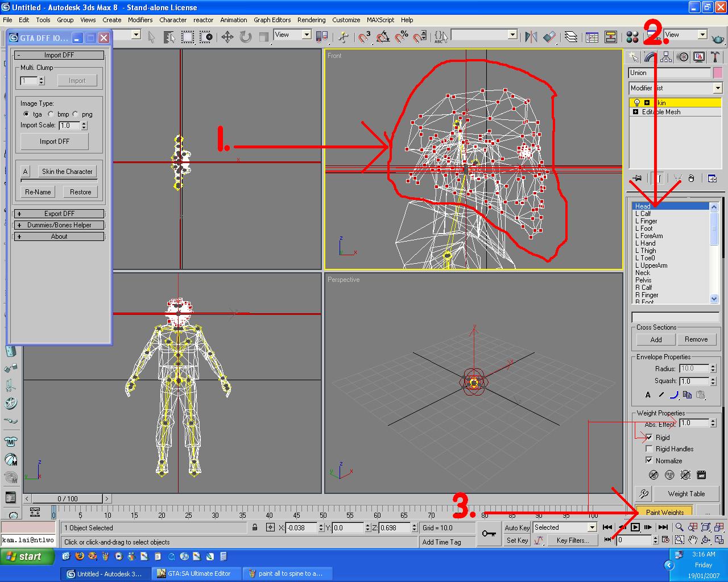Image resolution: width=728 pixels, height=582 pixels.
Task: Open the Hierarchy command panel tab
Action: click(x=666, y=57)
